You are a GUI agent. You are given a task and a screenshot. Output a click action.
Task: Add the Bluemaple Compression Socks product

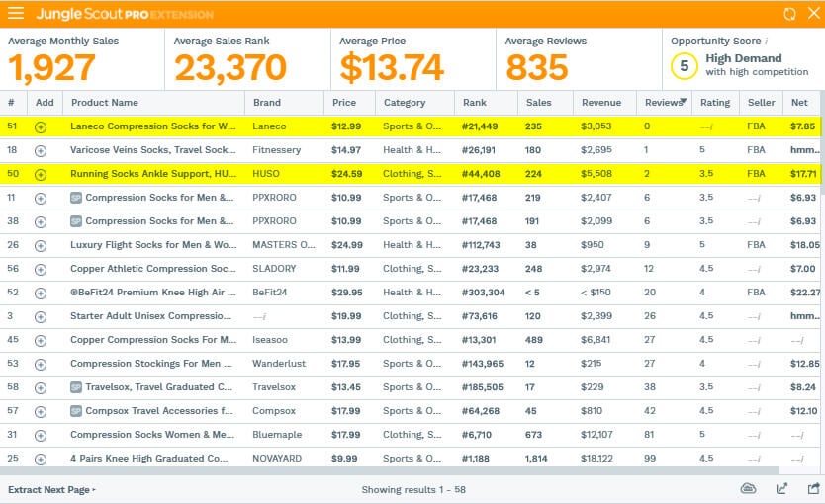tap(41, 435)
